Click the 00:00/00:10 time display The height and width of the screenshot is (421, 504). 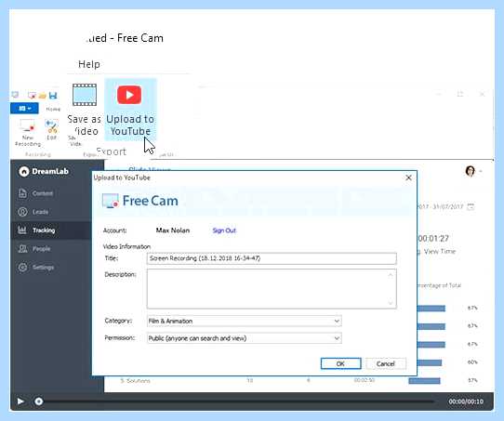pos(466,401)
